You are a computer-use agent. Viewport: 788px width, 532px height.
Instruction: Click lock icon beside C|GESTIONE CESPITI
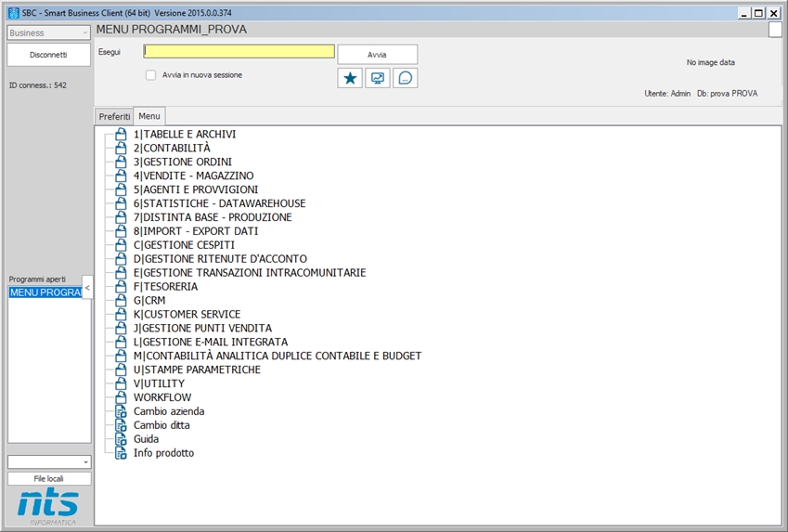coord(121,244)
